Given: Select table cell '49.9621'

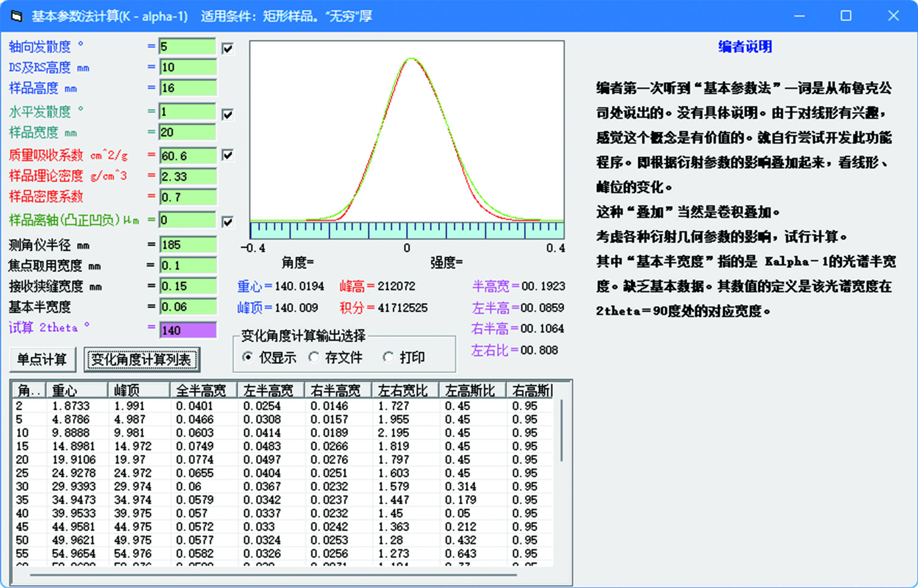Looking at the screenshot, I should (x=73, y=540).
